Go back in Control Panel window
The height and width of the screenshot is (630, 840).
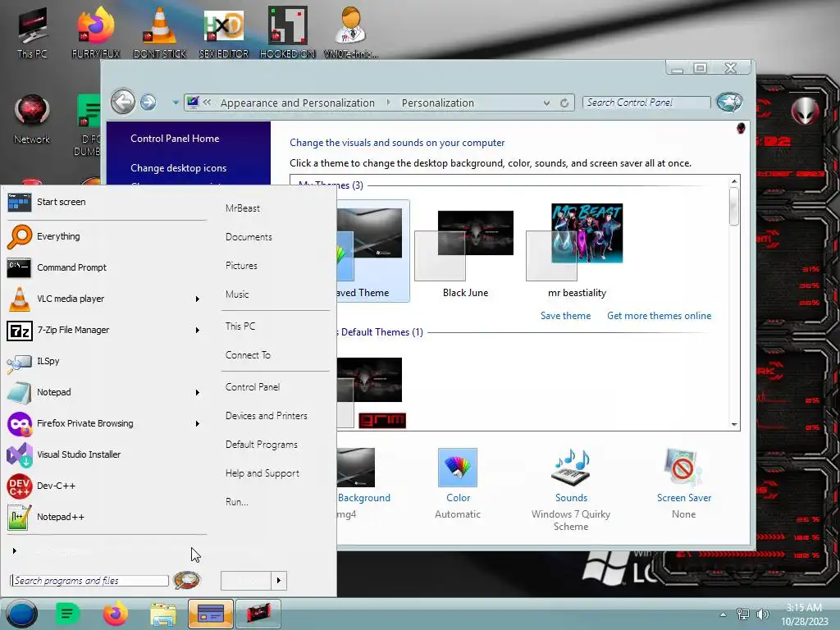[123, 102]
